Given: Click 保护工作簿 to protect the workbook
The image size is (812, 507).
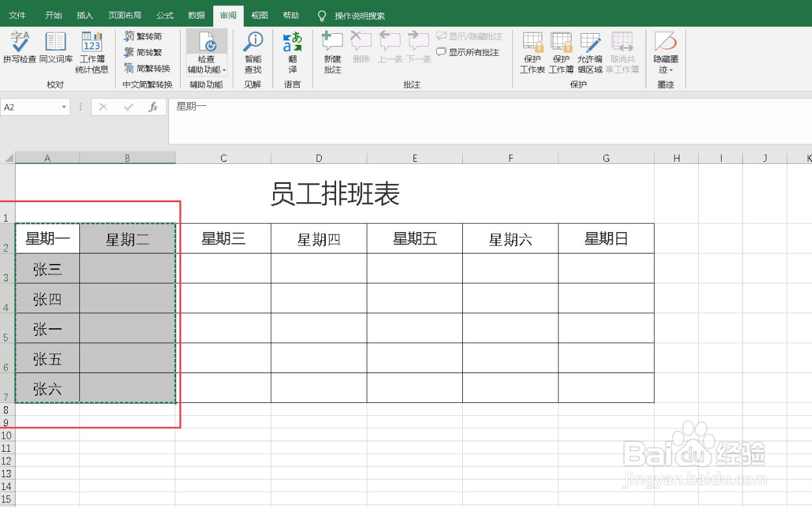Looking at the screenshot, I should (x=561, y=52).
